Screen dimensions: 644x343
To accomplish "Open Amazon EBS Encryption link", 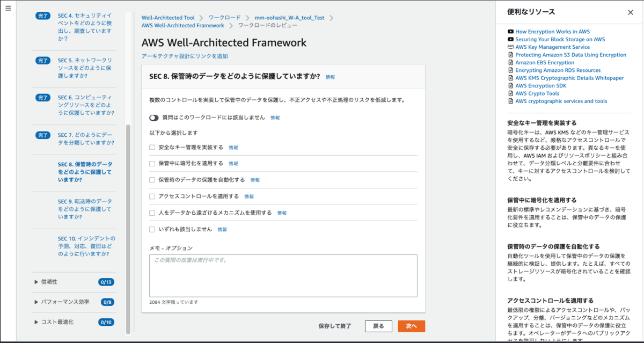I will (545, 62).
